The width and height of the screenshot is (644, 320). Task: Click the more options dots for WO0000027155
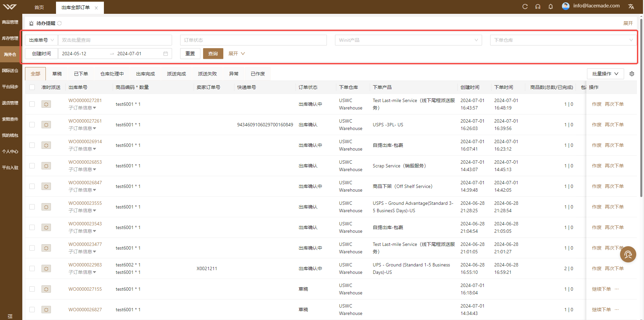coord(617,289)
